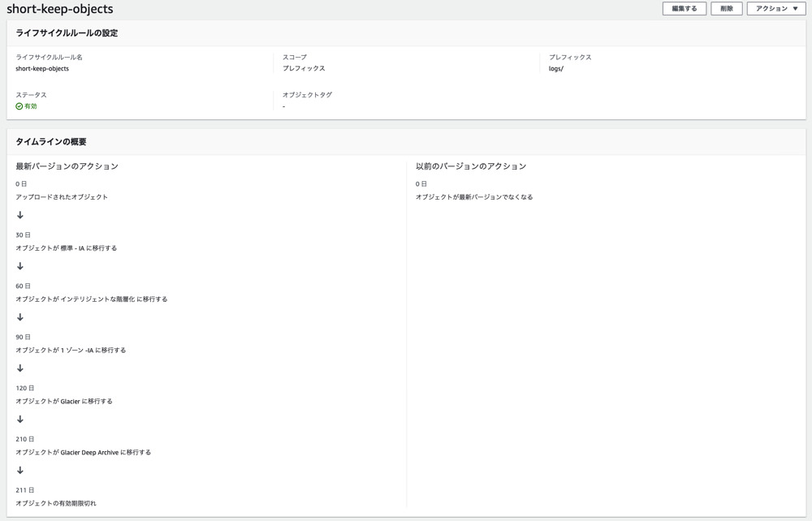Image resolution: width=812 pixels, height=521 pixels.
Task: Click the arrow below the Glacier transition at 120 日
Action: click(20, 420)
